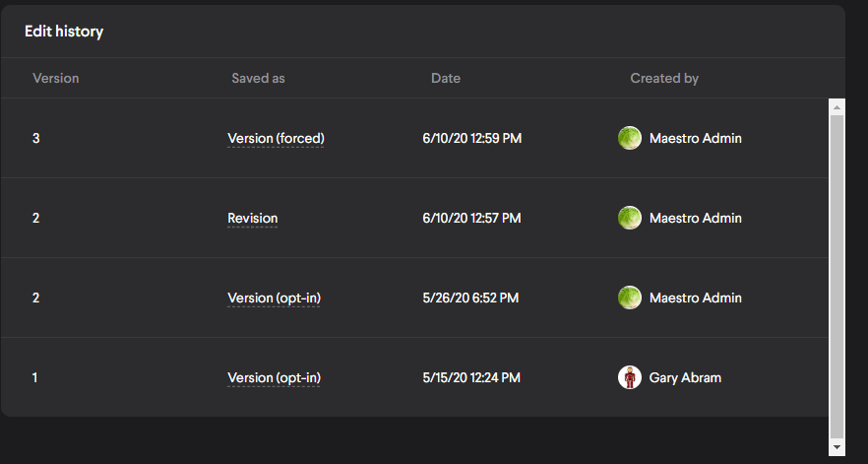
Task: Click the Edit history panel title
Action: 64,32
